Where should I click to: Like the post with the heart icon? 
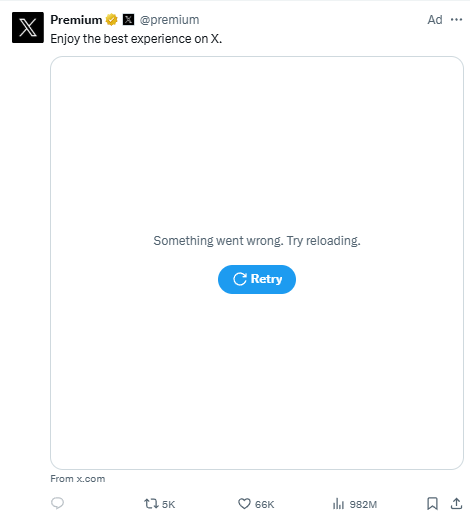point(244,504)
